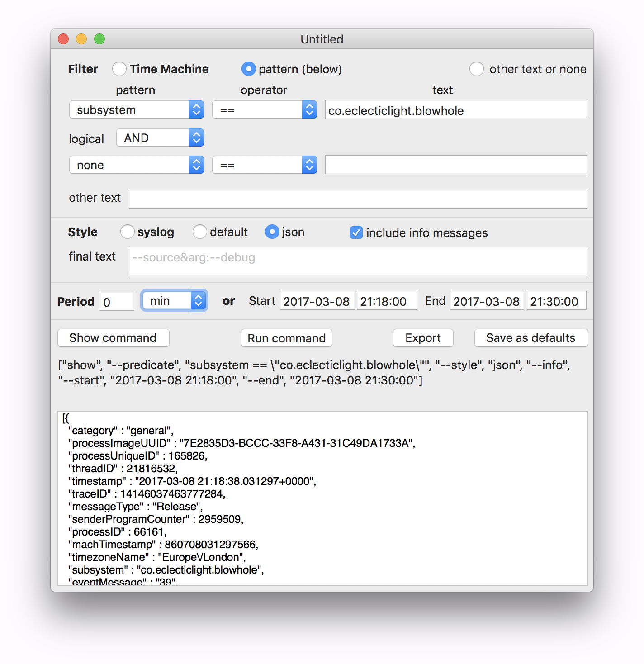Export the log results
Screen dimensions: 644x664
[423, 338]
